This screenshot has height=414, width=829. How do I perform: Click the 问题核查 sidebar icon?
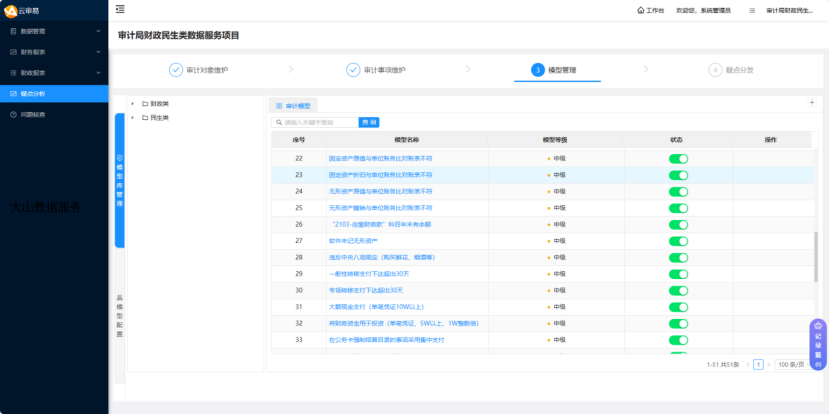[x=13, y=114]
